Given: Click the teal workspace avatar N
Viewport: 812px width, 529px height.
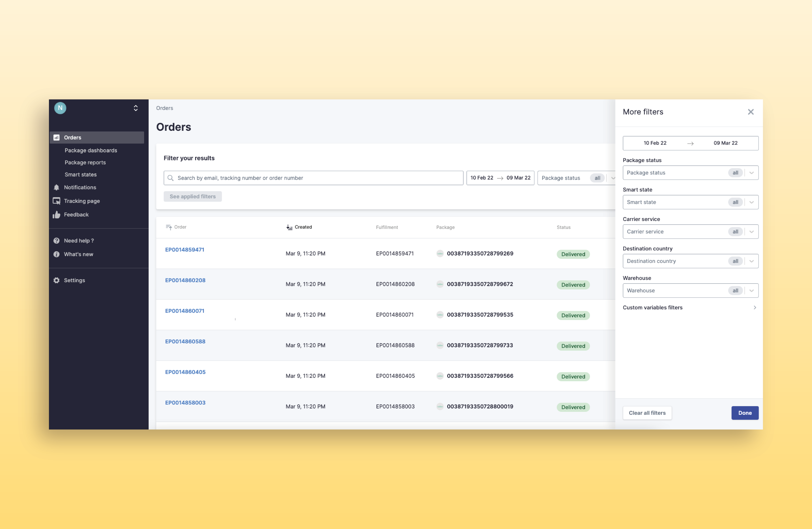Looking at the screenshot, I should pos(60,108).
